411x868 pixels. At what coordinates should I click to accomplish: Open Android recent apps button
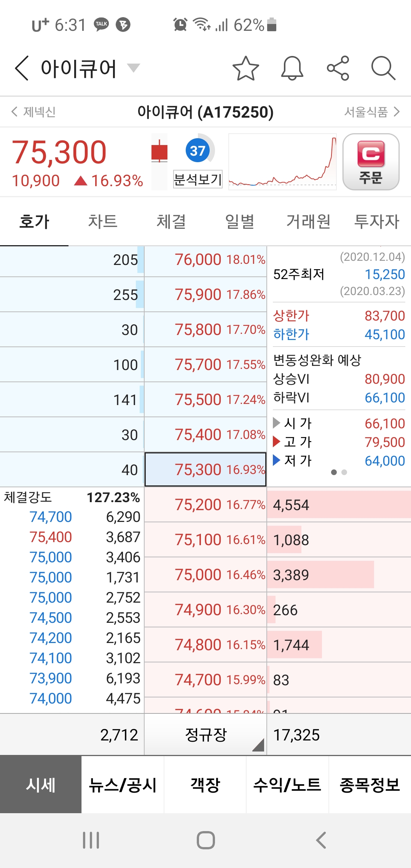click(91, 840)
